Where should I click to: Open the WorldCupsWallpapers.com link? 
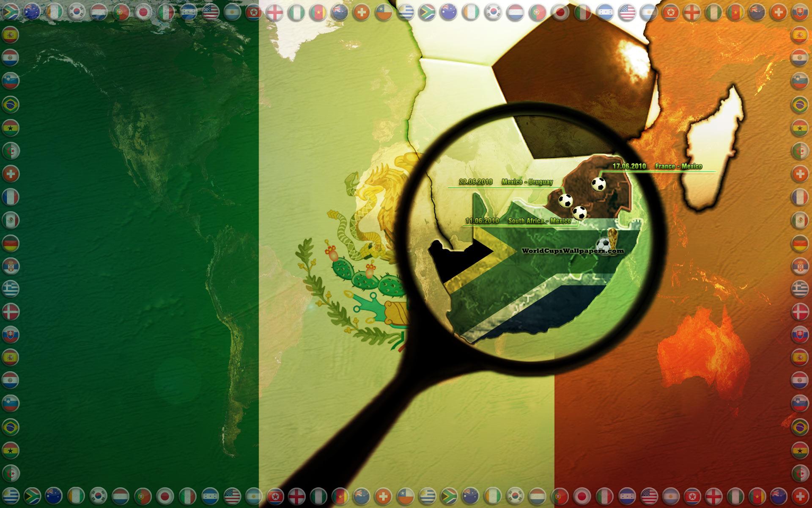[573, 251]
